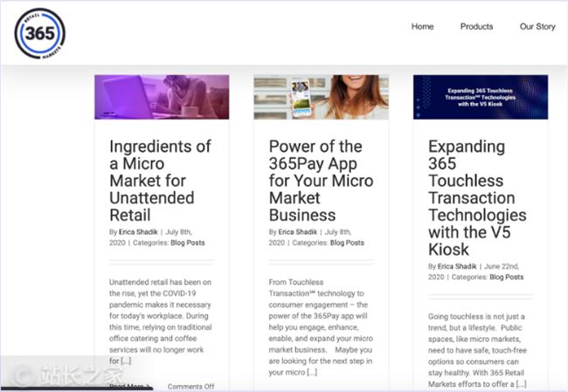Open the 365Pay phone photo thumbnail
The height and width of the screenshot is (392, 568).
click(321, 97)
